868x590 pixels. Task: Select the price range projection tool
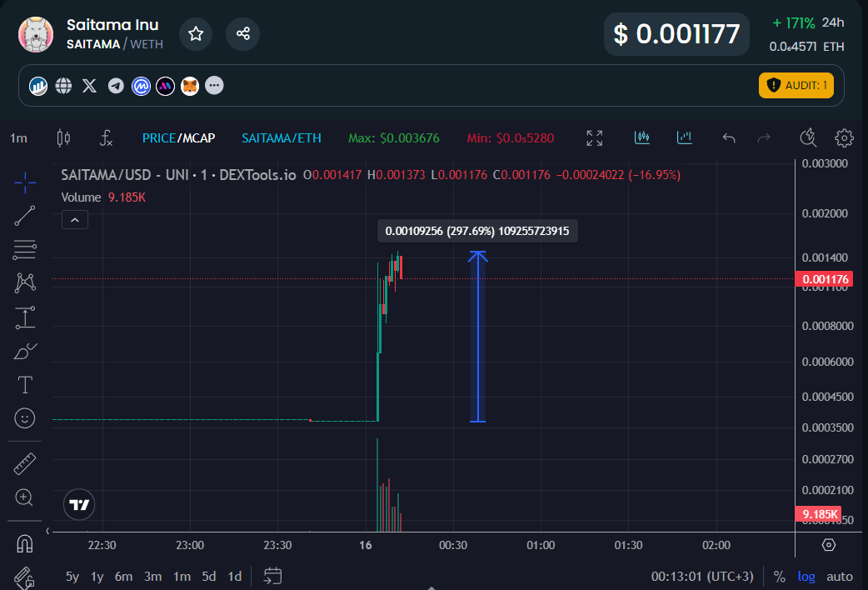point(25,317)
